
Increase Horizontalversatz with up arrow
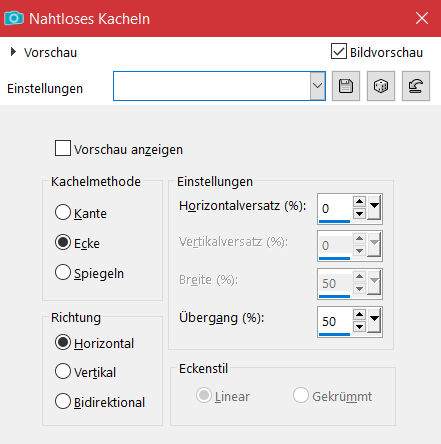[359, 202]
